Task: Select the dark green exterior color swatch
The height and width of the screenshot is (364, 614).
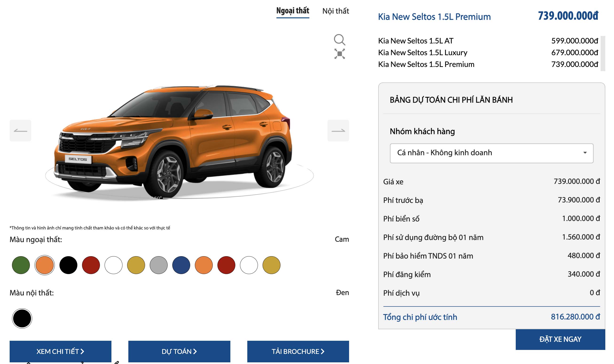Action: click(20, 264)
